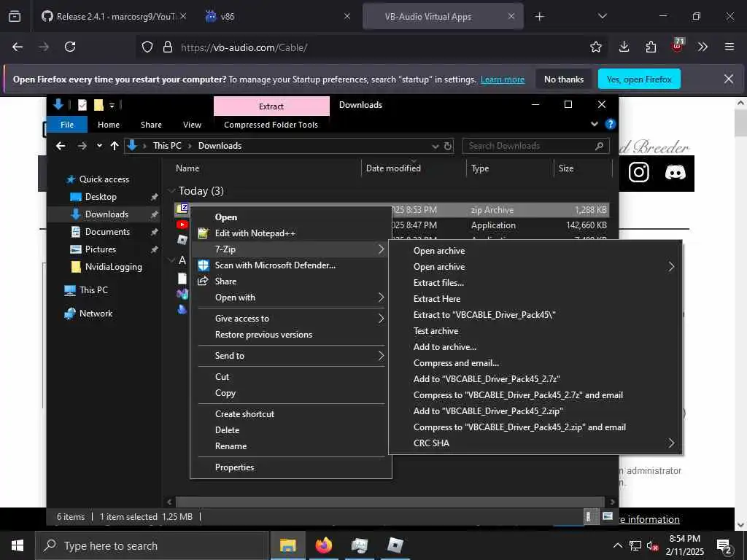Choose Properties from context menu
The width and height of the screenshot is (747, 560).
point(290,467)
